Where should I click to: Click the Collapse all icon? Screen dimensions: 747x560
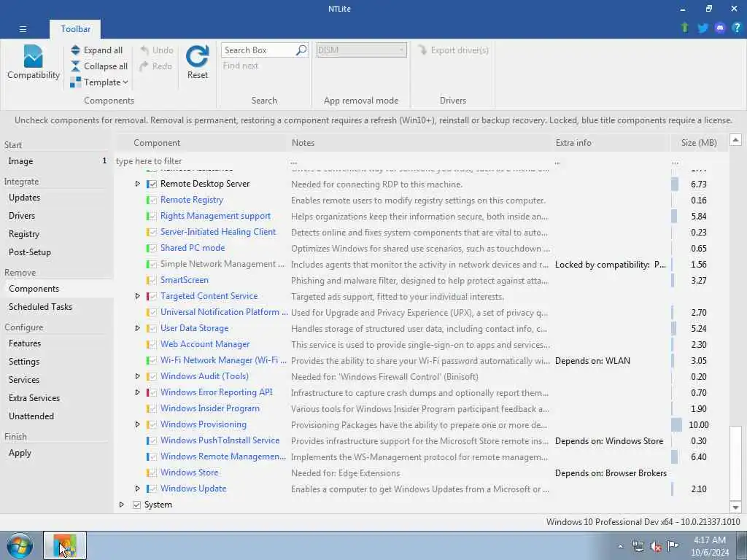(76, 66)
